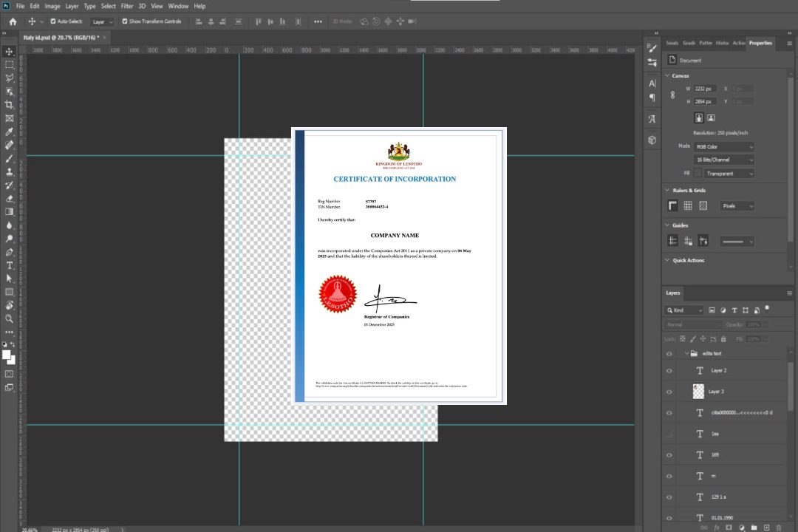Select the Frame tool
The width and height of the screenshot is (798, 532).
point(9,118)
